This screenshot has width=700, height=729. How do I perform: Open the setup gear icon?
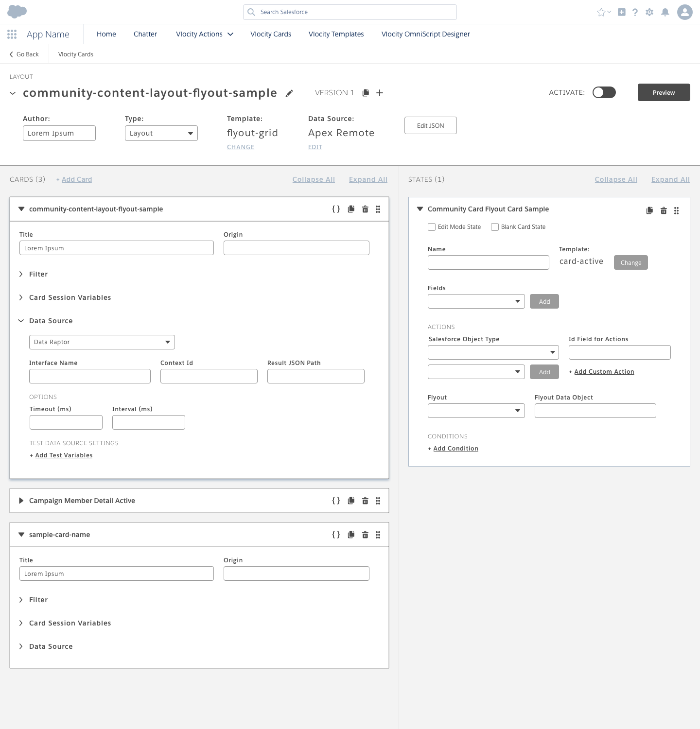tap(649, 12)
